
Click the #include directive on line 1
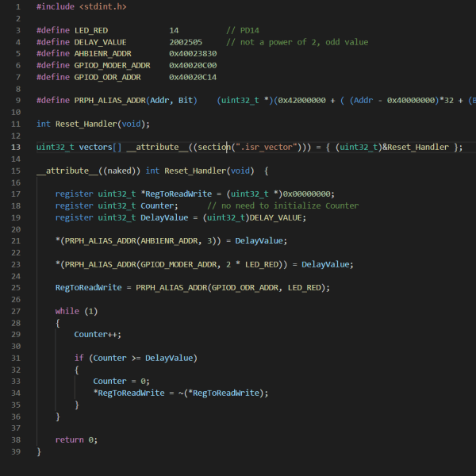[56, 6]
